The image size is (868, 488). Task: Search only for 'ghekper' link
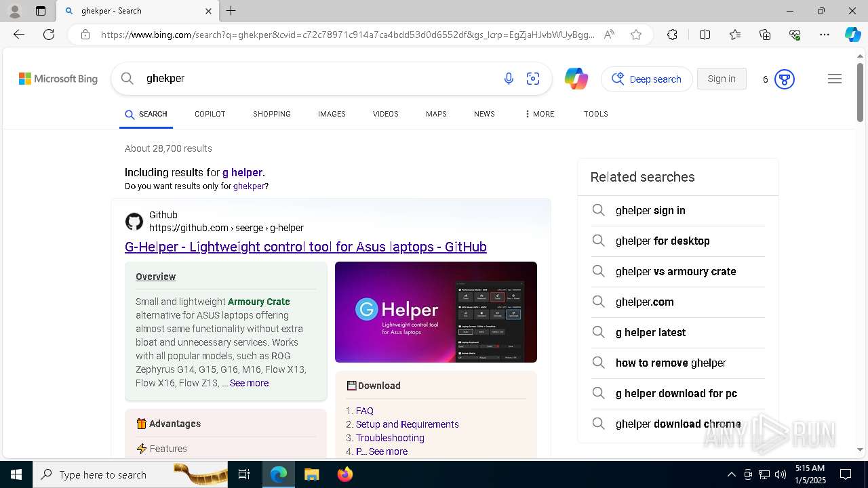coord(249,186)
